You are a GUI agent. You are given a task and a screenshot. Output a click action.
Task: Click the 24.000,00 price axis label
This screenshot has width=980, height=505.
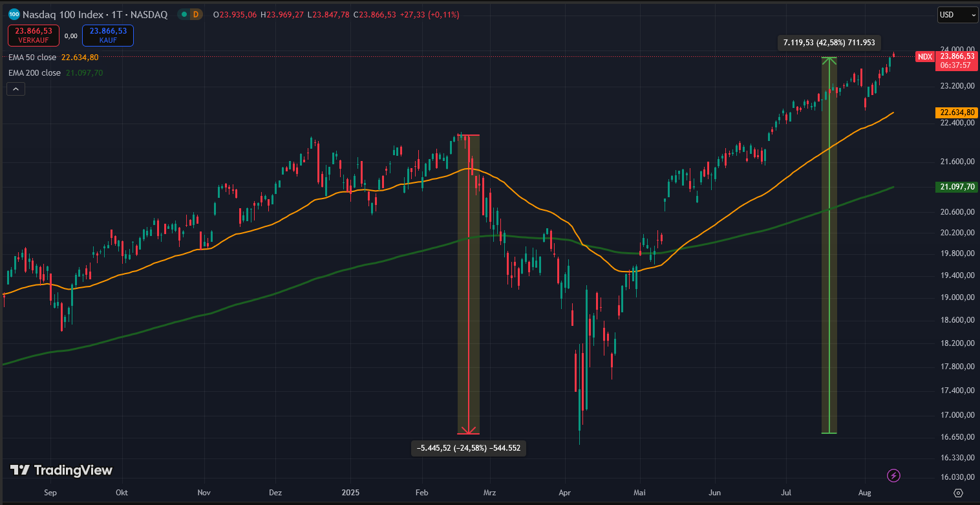[x=956, y=49]
